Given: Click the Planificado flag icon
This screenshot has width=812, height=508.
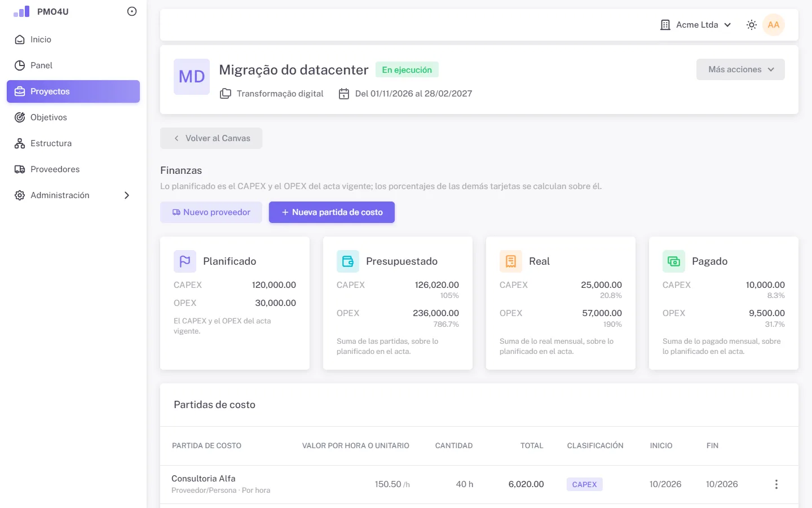Looking at the screenshot, I should pos(185,261).
